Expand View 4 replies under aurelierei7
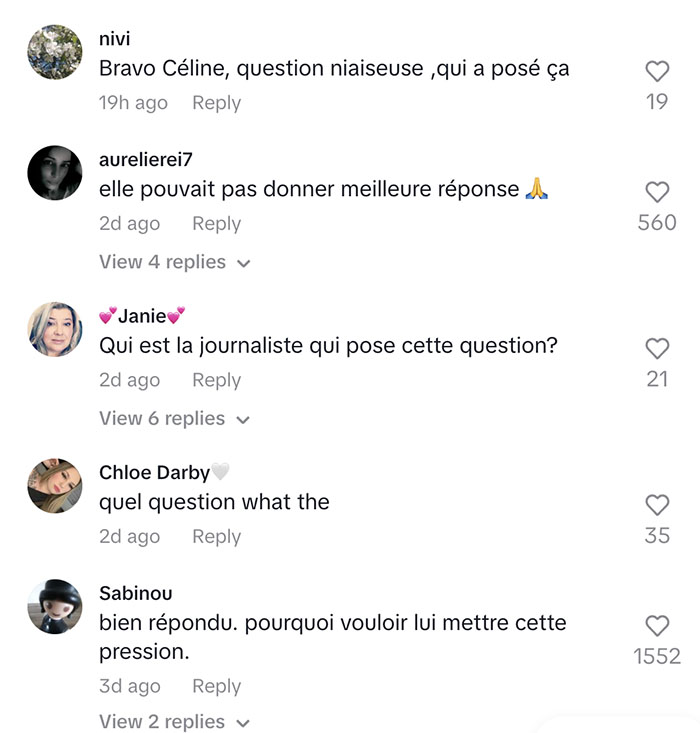 pos(175,262)
